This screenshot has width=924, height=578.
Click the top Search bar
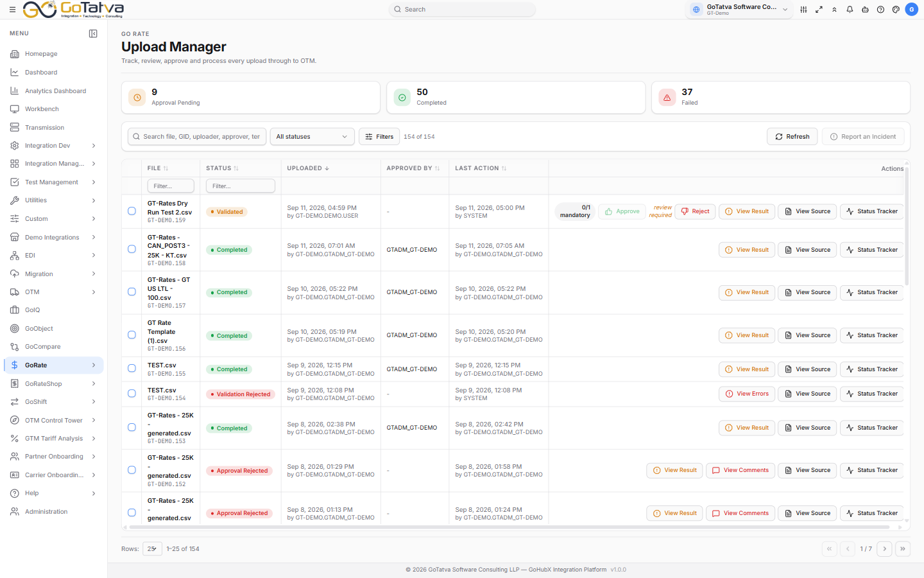(462, 10)
